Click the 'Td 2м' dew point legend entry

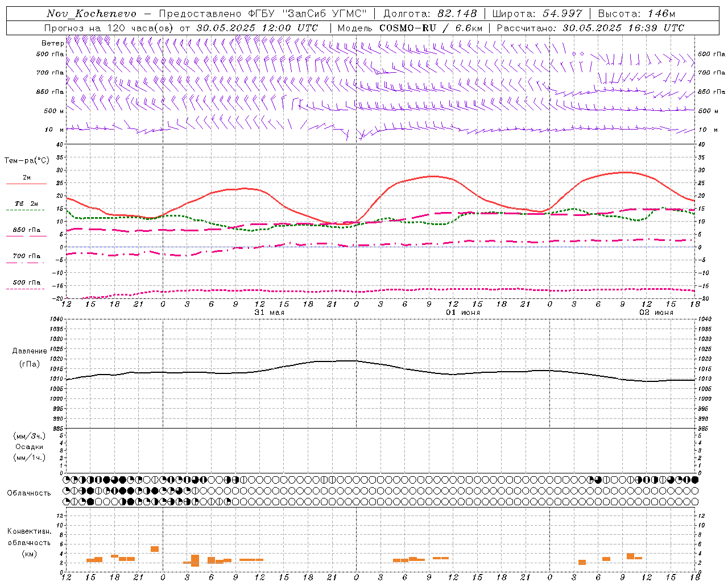pyautogui.click(x=27, y=203)
